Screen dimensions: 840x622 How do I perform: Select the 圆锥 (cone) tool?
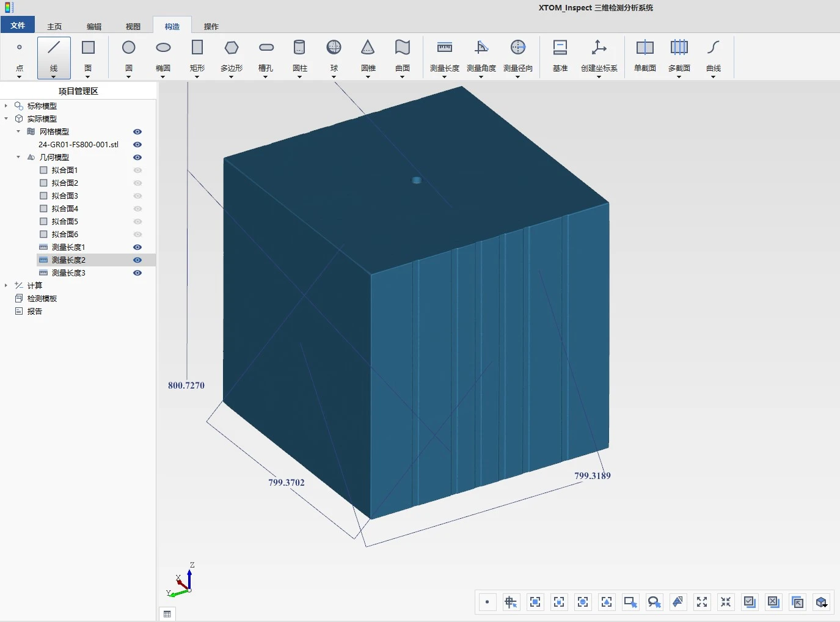[368, 56]
